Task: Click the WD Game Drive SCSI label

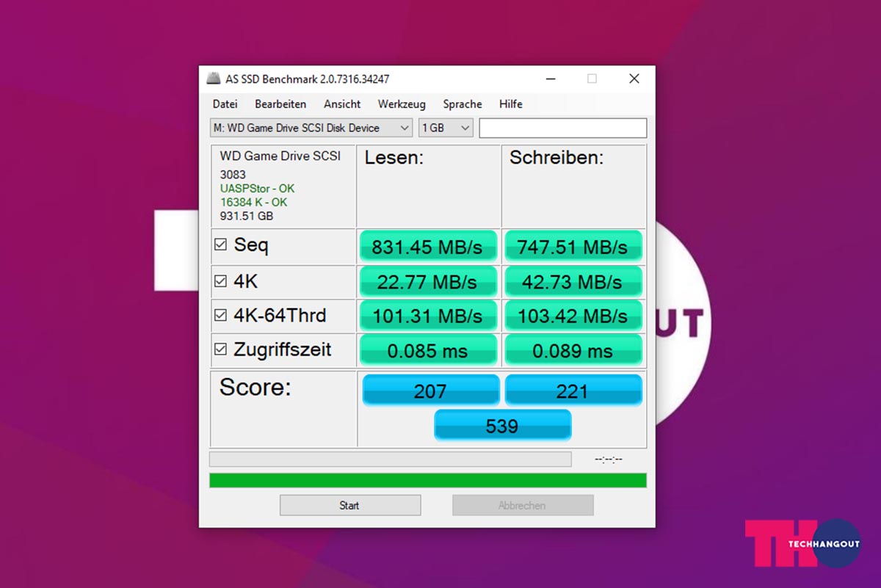Action: 280,156
